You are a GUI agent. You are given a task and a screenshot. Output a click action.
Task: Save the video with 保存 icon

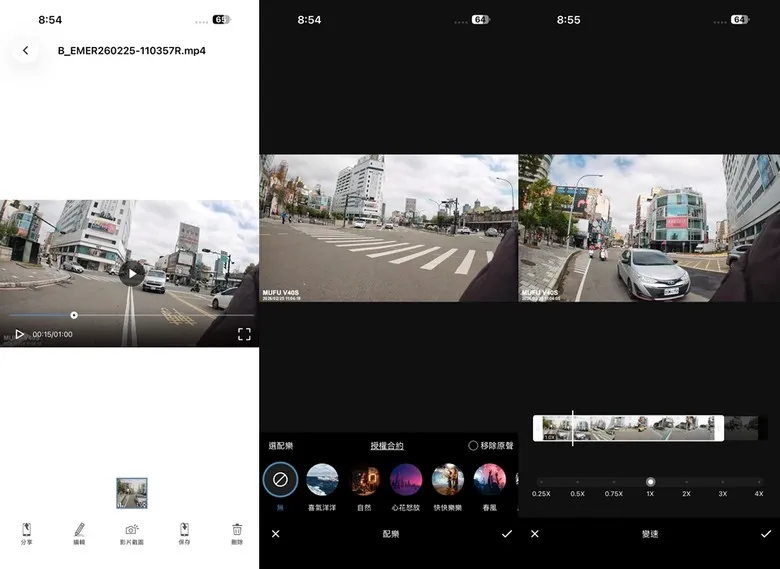(x=184, y=534)
